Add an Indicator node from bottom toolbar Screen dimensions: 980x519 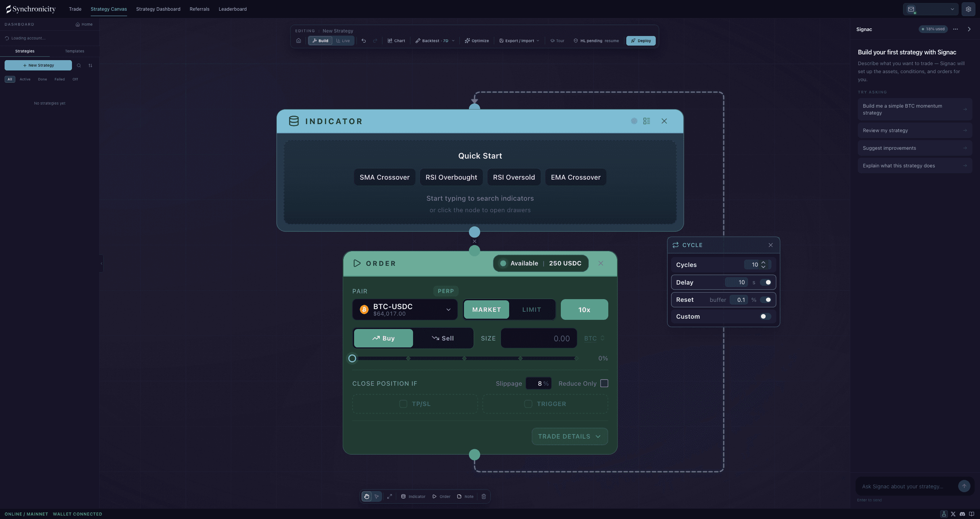413,496
